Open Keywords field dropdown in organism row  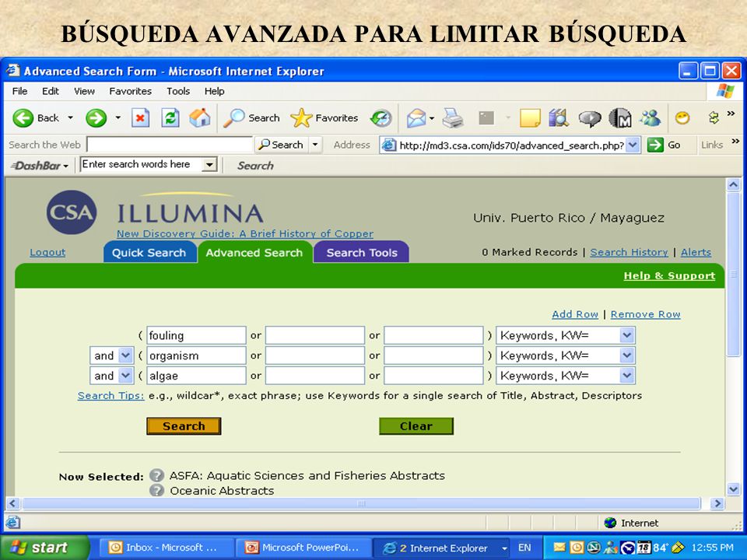627,355
